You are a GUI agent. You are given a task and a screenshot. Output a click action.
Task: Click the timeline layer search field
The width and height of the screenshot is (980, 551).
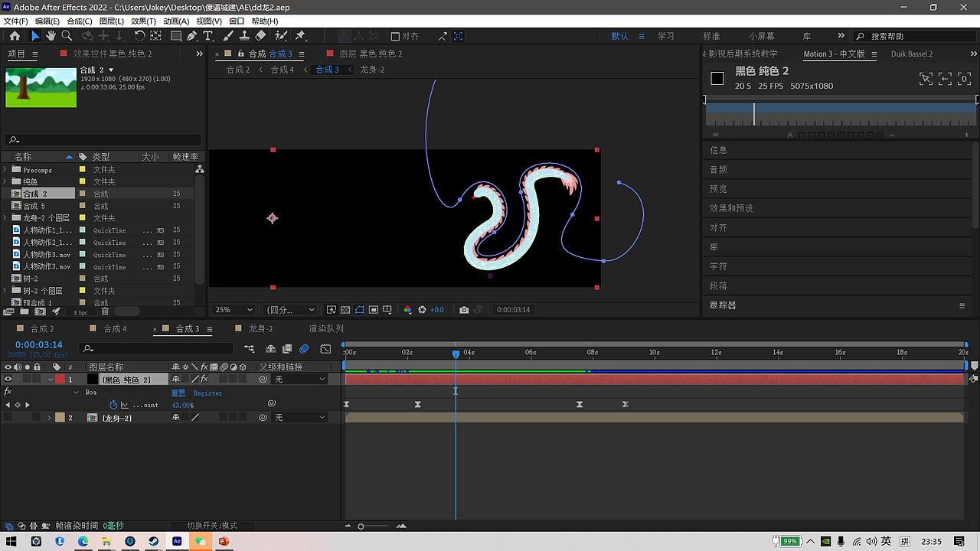click(x=157, y=349)
